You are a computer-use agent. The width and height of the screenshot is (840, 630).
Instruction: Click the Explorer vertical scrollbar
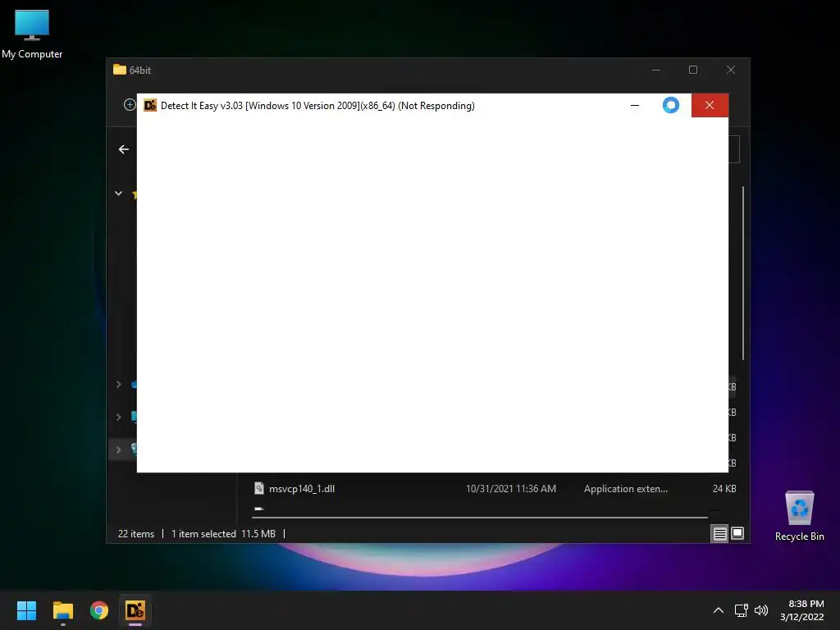[x=743, y=273]
